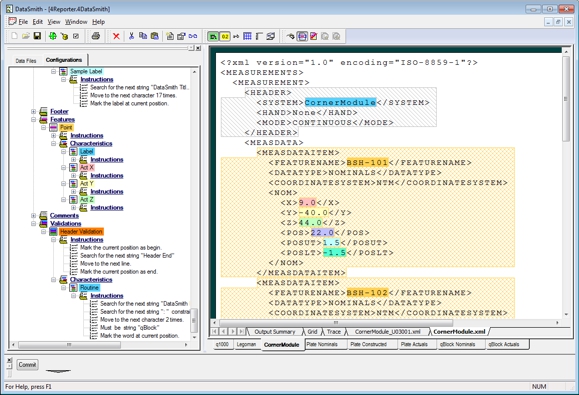This screenshot has width=579, height=395.
Task: Click the properties icon beside the binoculars
Action: tap(181, 36)
